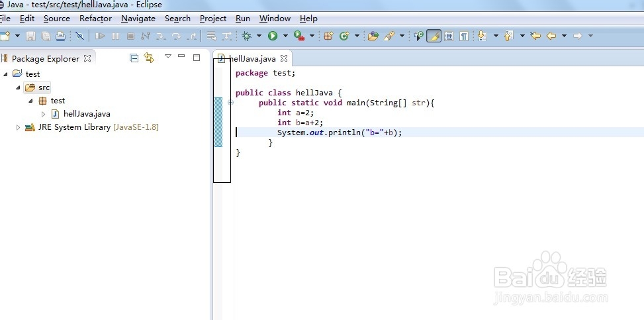Navigate Forward with right arrow icon

[577, 36]
